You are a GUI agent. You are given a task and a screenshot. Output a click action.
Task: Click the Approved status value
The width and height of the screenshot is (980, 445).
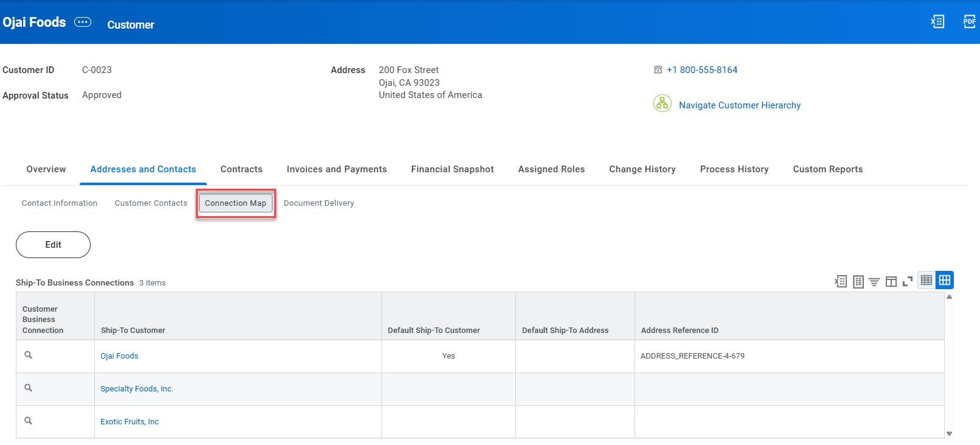[102, 95]
